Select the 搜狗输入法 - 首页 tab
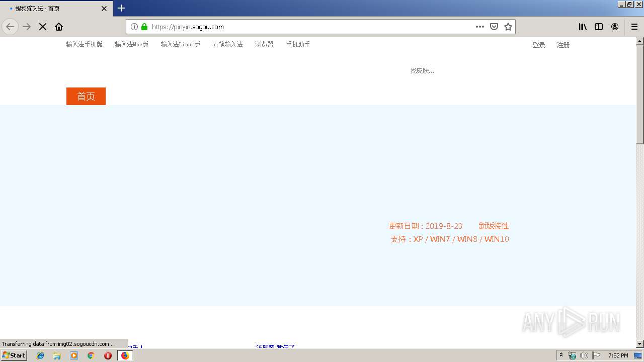Viewport: 644px width, 362px height. pyautogui.click(x=56, y=9)
